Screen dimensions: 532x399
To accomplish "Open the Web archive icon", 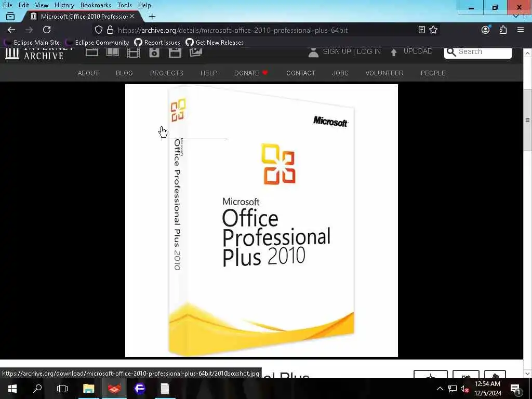I will (x=92, y=52).
